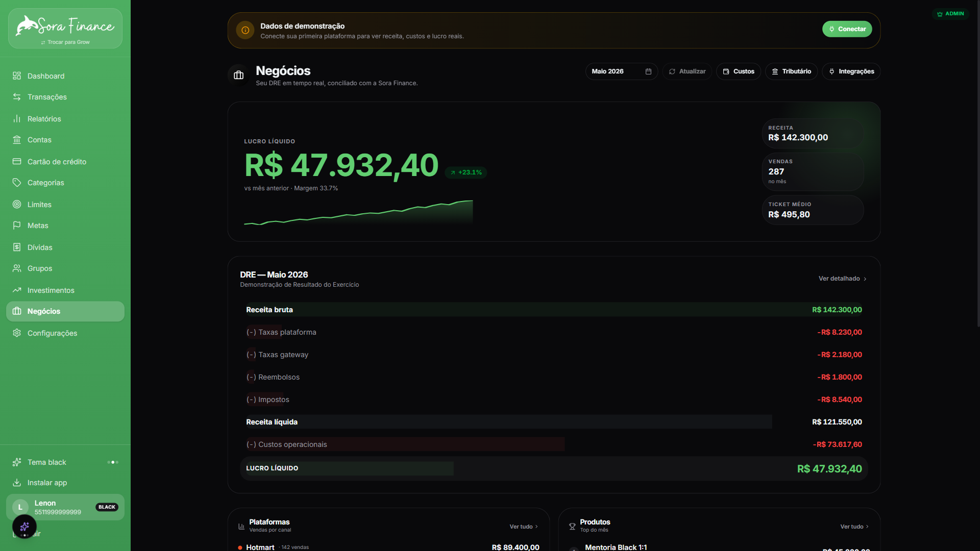Screen dimensions: 980x551
Task: Click the Produtos trophy icon
Action: click(x=572, y=526)
